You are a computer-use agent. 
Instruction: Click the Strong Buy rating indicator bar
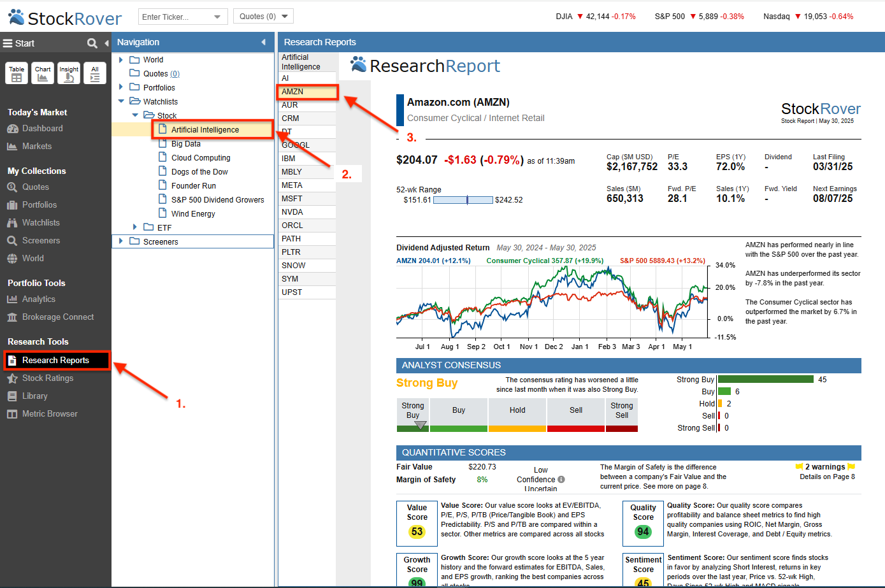(413, 429)
